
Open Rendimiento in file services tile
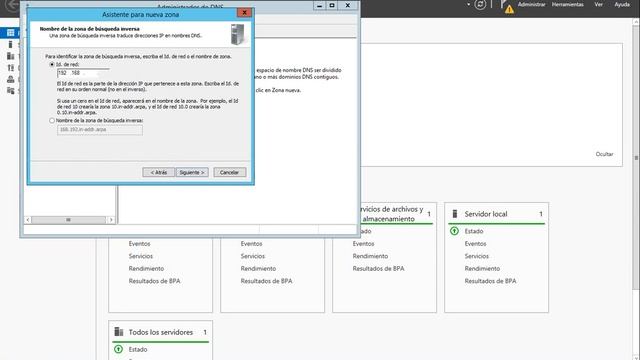tap(370, 256)
